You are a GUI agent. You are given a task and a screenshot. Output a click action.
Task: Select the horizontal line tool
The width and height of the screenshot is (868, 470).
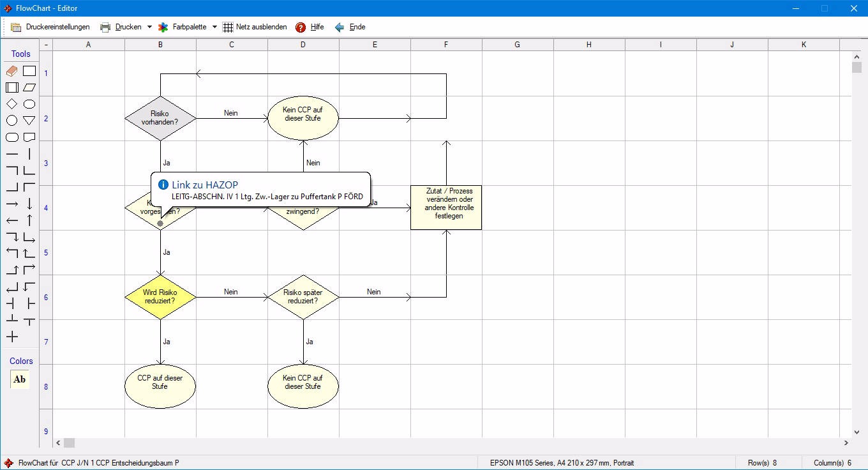point(12,154)
